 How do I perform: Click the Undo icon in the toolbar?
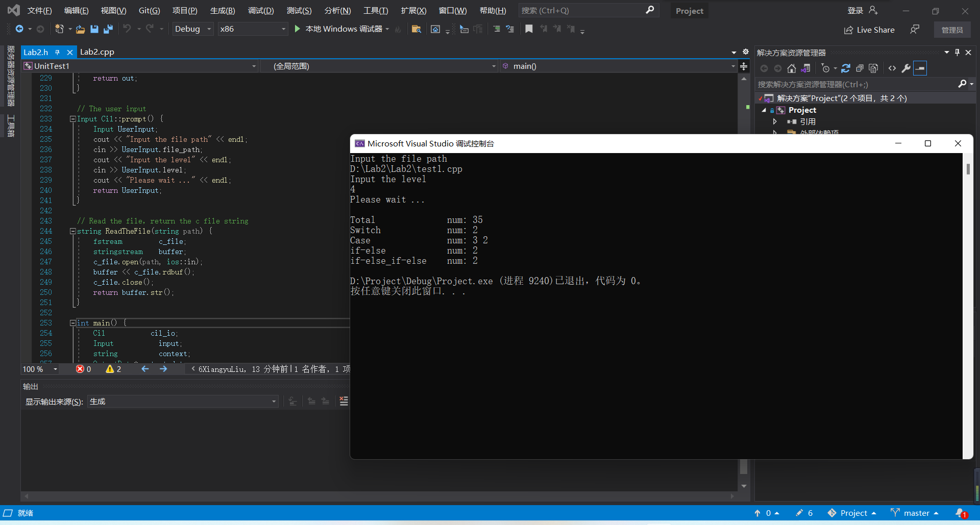[128, 29]
